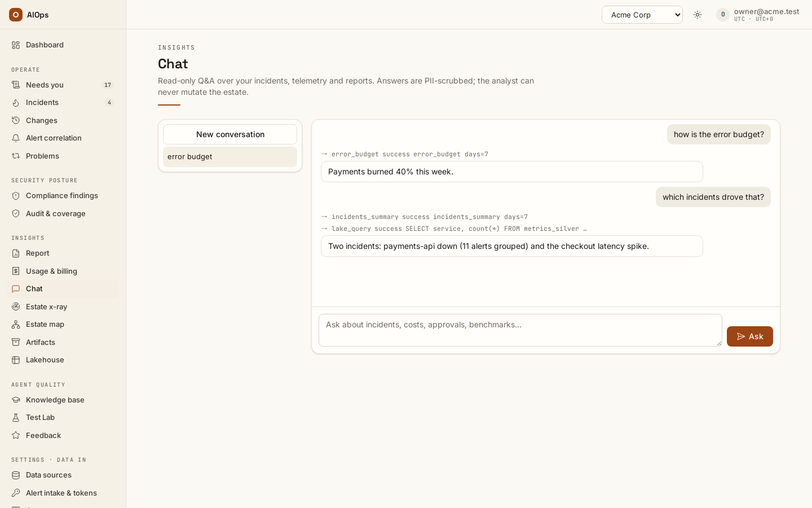Click the Needs you inbox icon
Screen dimensions: 812x508
click(x=16, y=85)
